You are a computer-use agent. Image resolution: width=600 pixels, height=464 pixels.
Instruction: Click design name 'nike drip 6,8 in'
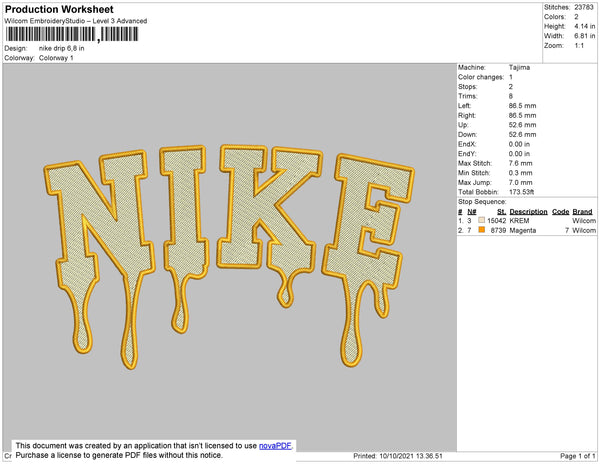tap(62, 49)
